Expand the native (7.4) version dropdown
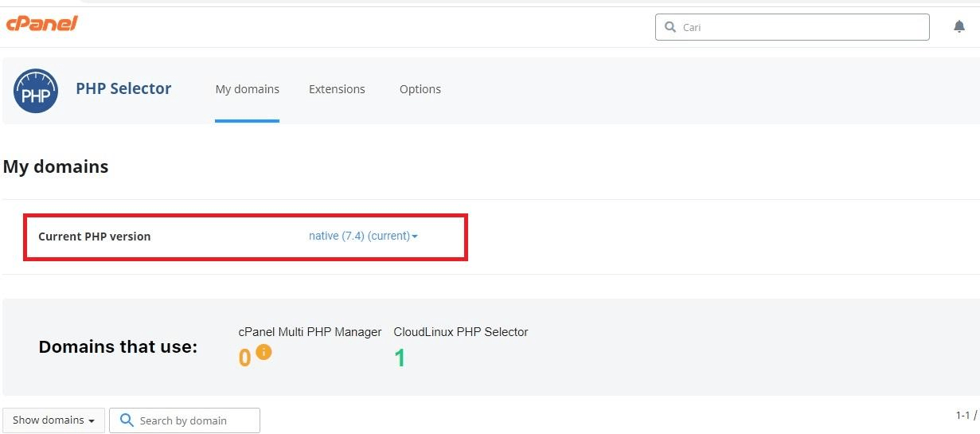 (x=363, y=236)
